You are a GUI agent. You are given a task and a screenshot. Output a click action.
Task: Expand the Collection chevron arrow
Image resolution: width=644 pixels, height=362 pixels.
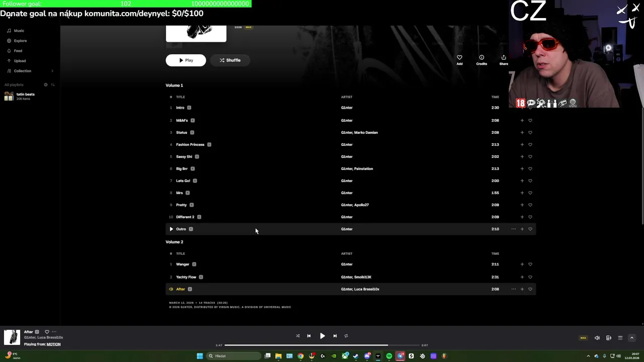point(52,71)
